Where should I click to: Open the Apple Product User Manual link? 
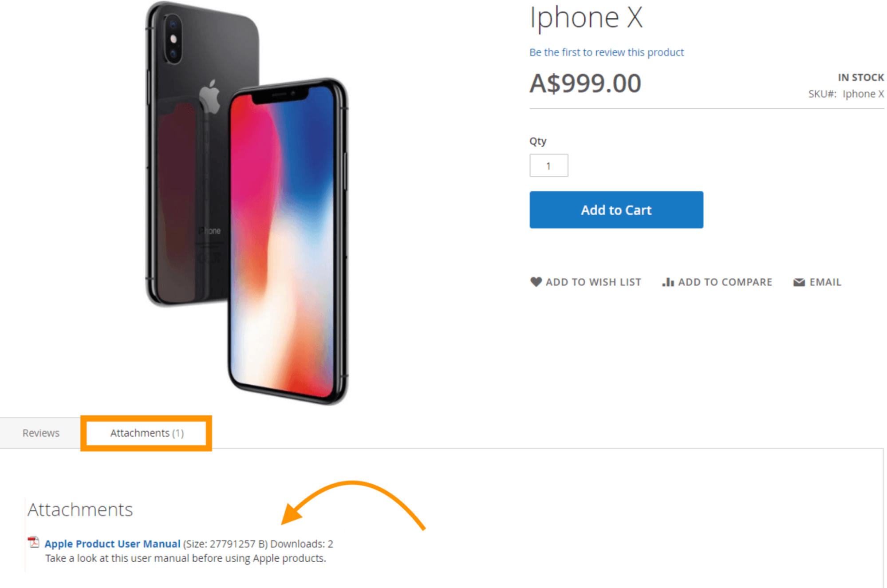tap(112, 543)
